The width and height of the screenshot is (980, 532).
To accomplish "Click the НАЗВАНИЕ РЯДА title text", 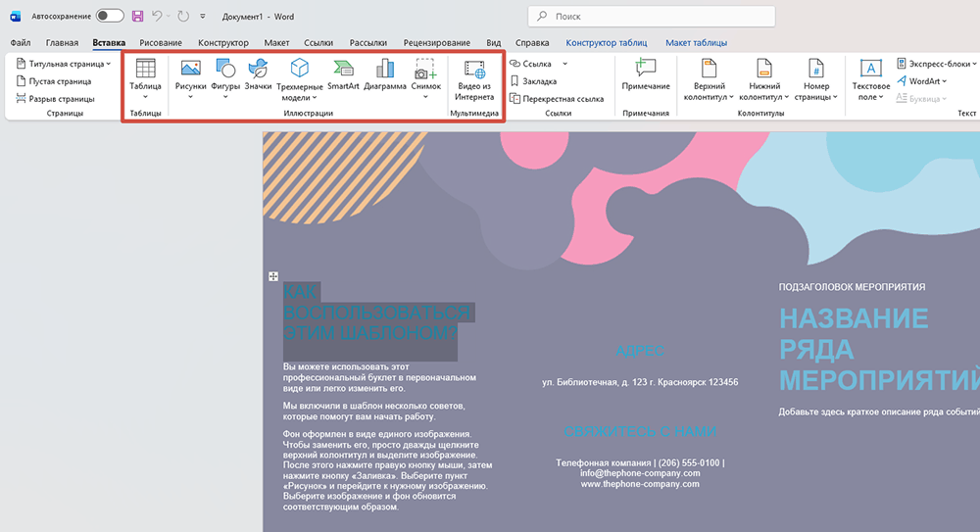I will coord(854,334).
